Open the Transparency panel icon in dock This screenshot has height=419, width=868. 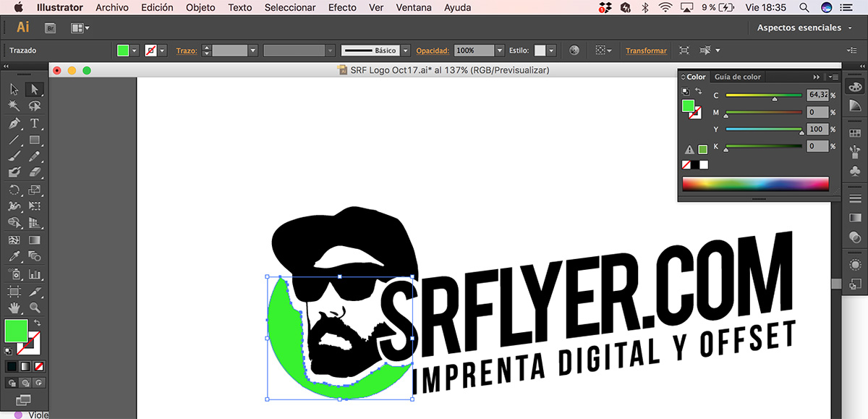855,237
